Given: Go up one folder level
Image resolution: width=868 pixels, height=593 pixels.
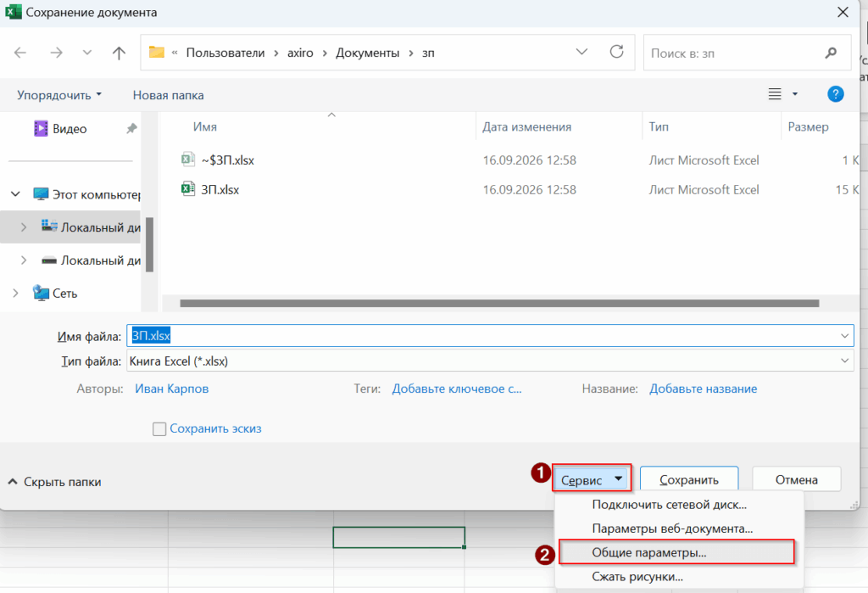Looking at the screenshot, I should click(119, 53).
